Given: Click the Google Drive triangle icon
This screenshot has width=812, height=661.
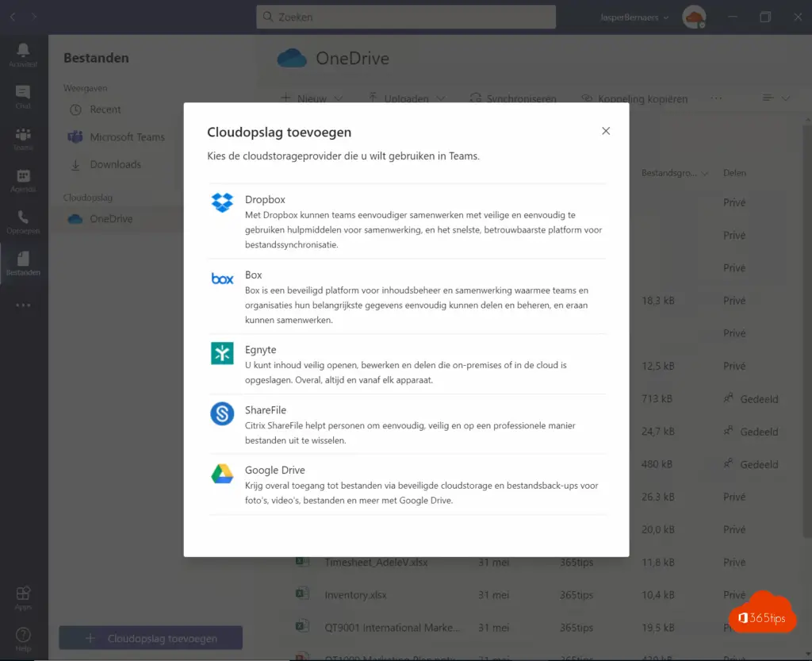Looking at the screenshot, I should click(222, 474).
